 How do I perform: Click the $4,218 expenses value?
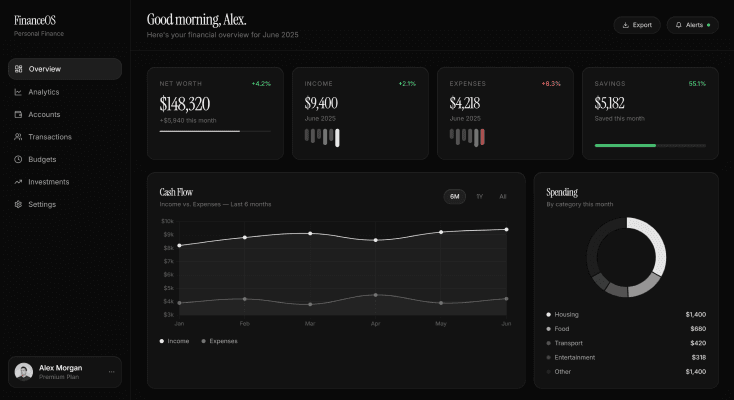(x=465, y=103)
